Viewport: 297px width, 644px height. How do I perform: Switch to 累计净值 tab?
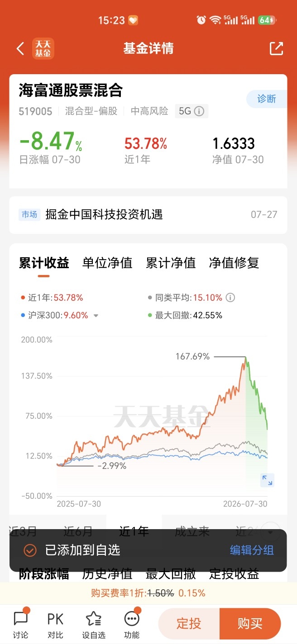[171, 263]
